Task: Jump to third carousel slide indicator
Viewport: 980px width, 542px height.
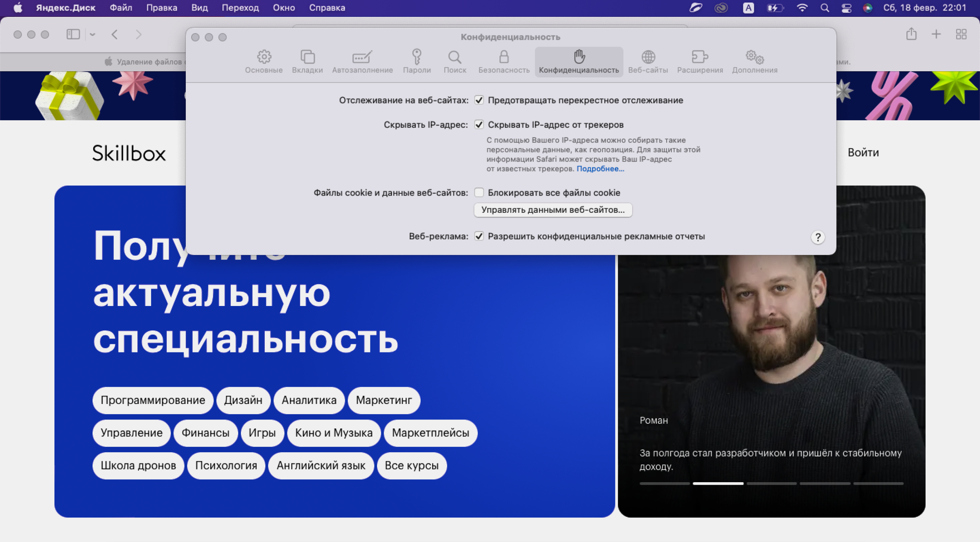Action: pos(772,483)
